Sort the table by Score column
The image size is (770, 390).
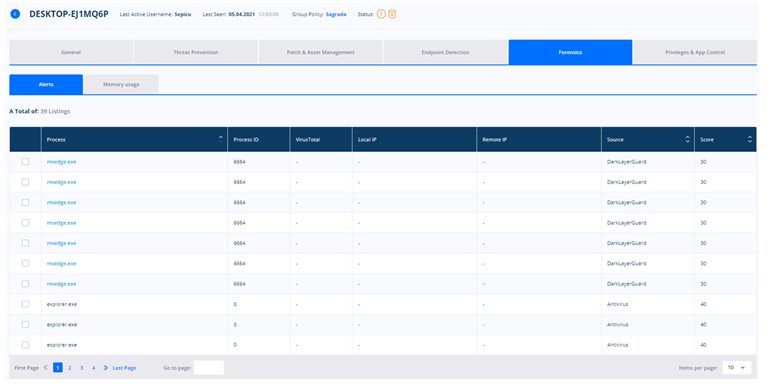click(750, 139)
